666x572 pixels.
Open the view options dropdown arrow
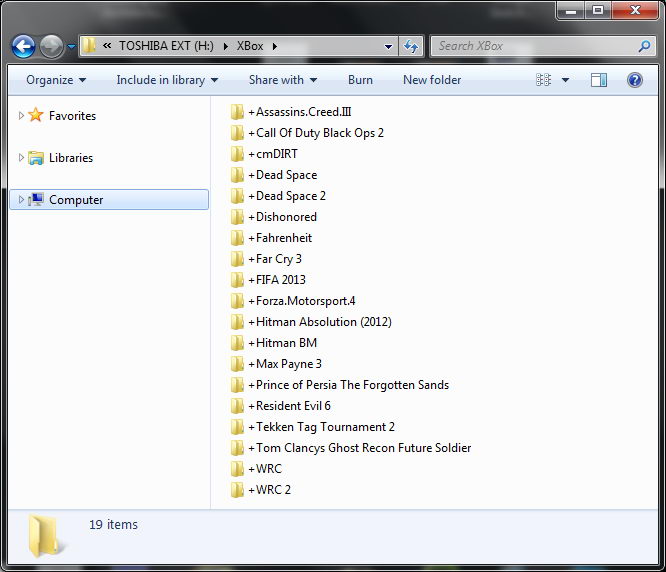click(x=565, y=80)
